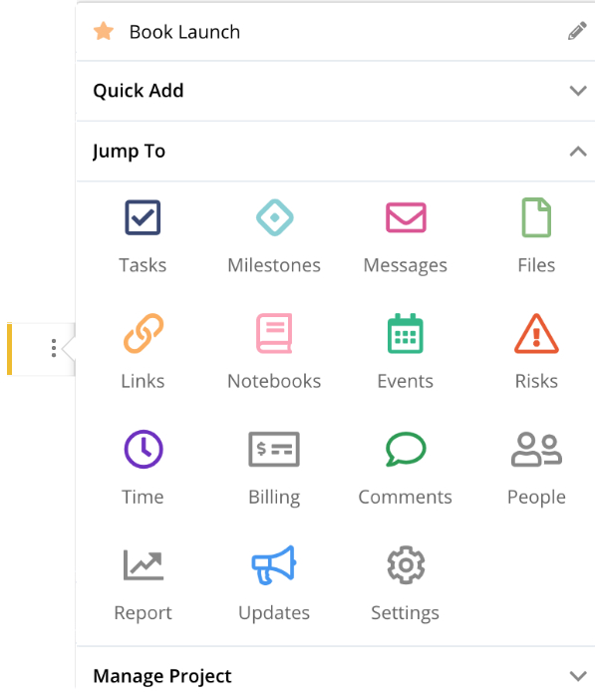Jump to project Updates
Viewport: 595px width, 700px height.
coord(274,584)
